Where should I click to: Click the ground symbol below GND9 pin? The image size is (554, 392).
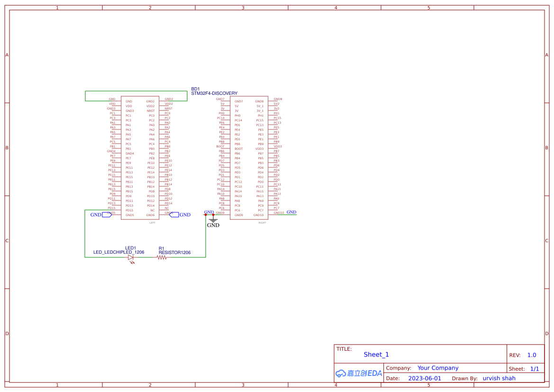click(213, 219)
